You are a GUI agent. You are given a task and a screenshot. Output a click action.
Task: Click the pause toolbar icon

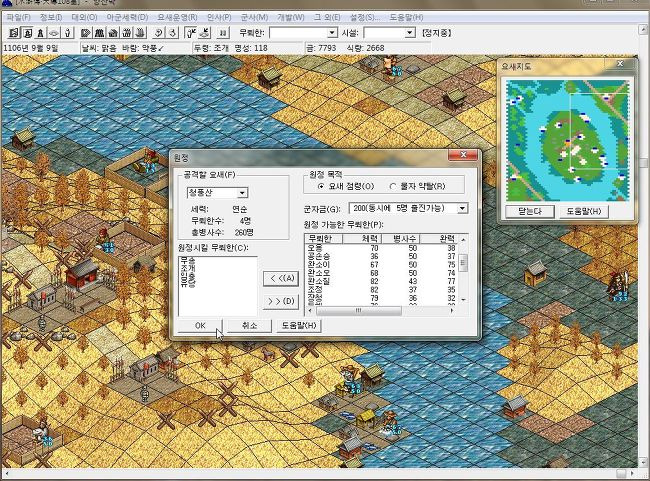[x=223, y=33]
